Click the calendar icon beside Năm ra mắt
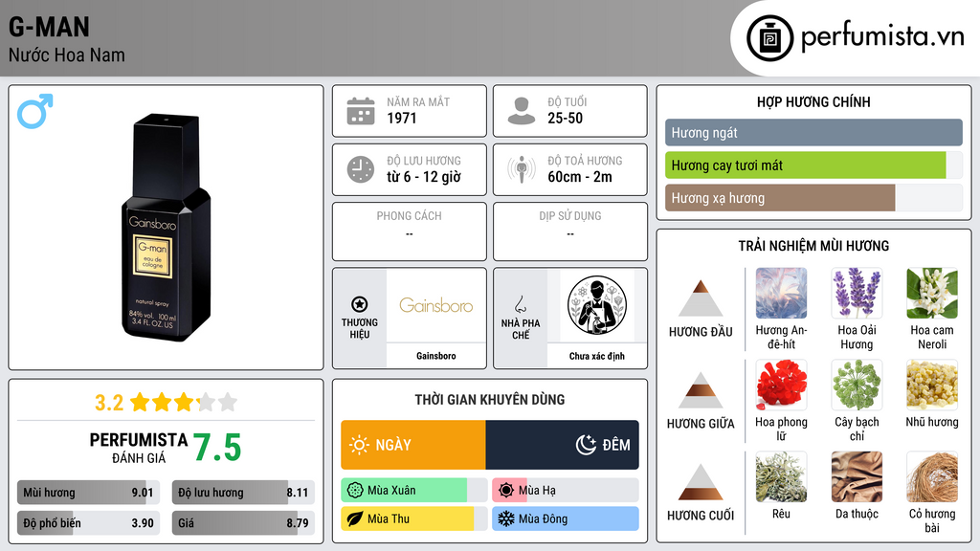Screen dimensions: 980x551 [x=361, y=111]
